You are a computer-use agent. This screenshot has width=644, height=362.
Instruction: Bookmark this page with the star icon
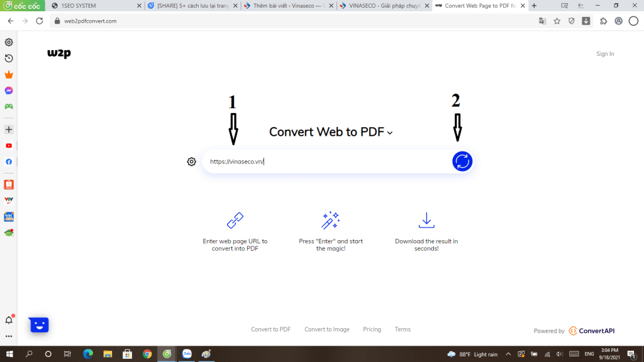557,21
